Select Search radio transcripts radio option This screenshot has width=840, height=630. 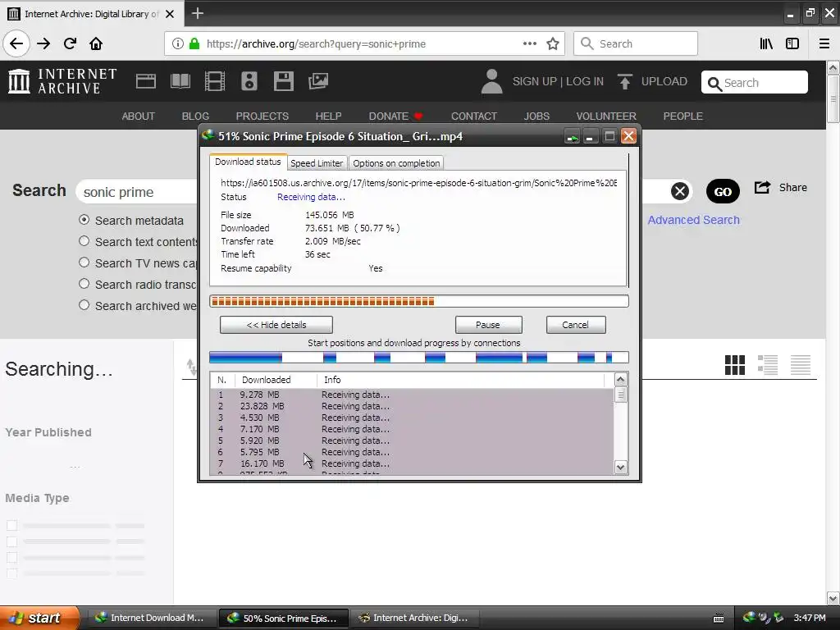pos(84,283)
